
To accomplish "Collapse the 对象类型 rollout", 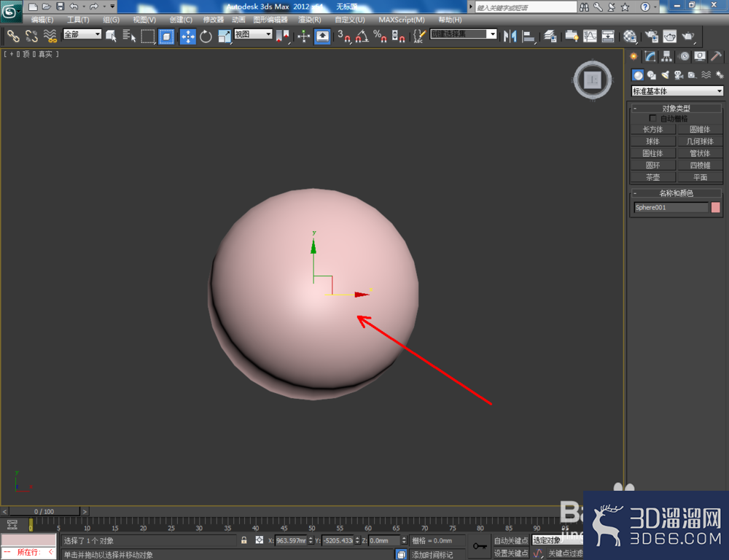I will tap(676, 109).
